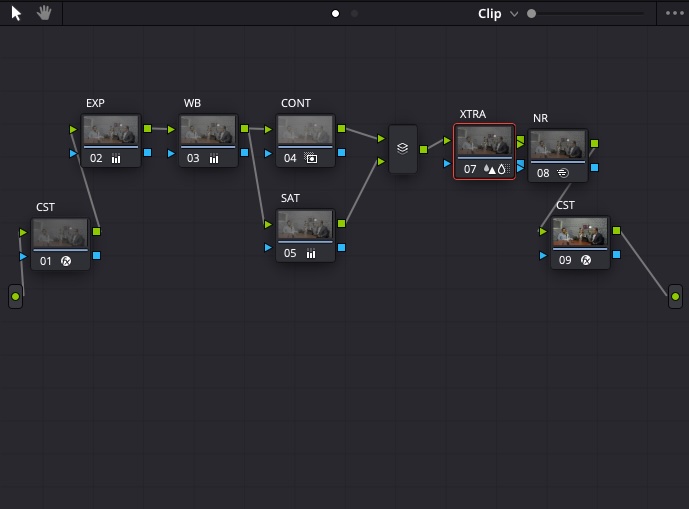Click the CONT label above node 04
Viewport: 689px width, 509px height.
tap(296, 103)
